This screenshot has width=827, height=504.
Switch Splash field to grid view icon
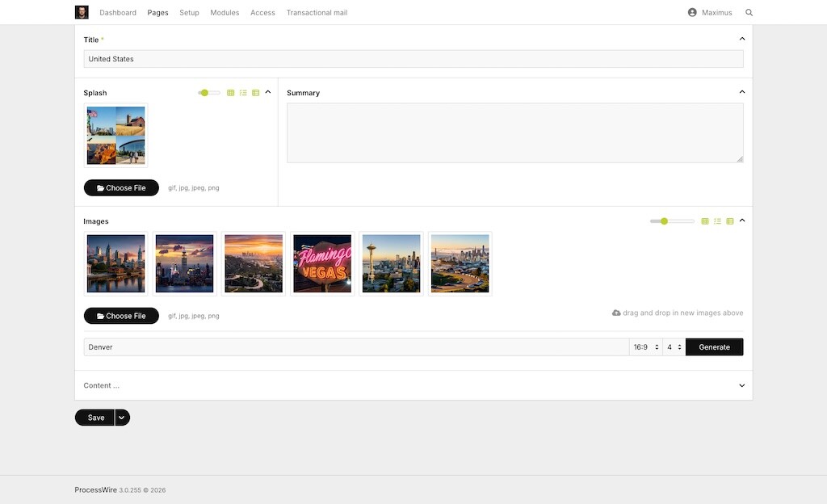click(230, 93)
